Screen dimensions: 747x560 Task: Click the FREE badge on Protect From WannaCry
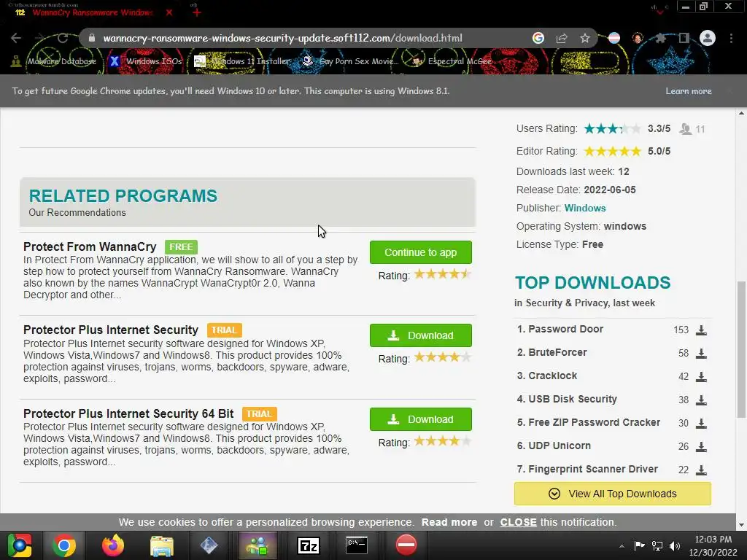[181, 247]
